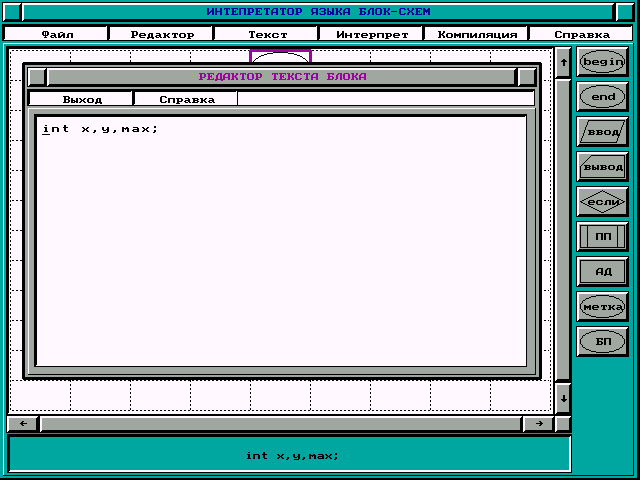Screen dimensions: 640x480
Task: Click the vertical scrollbar down arrow
Action: [x=563, y=397]
